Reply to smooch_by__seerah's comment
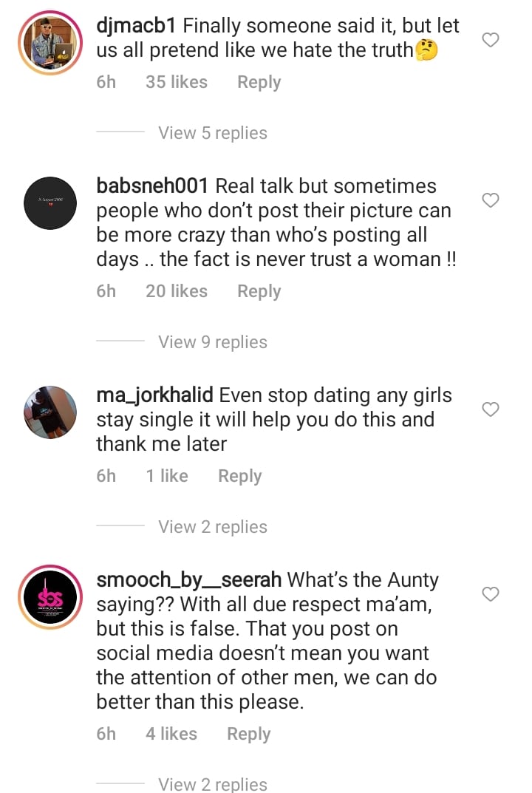Image resolution: width=532 pixels, height=793 pixels. pos(248,734)
